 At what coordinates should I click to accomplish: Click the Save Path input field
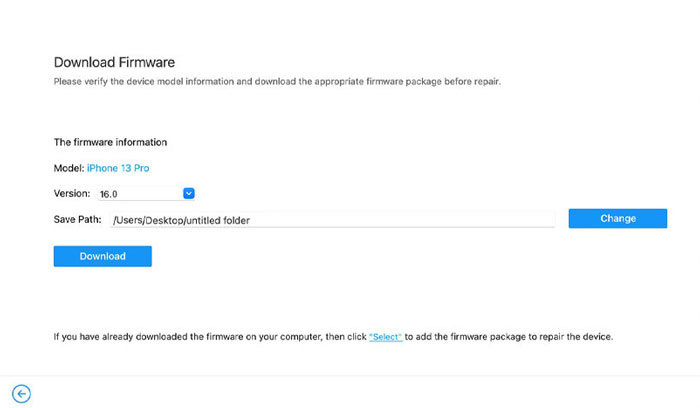(x=400, y=219)
